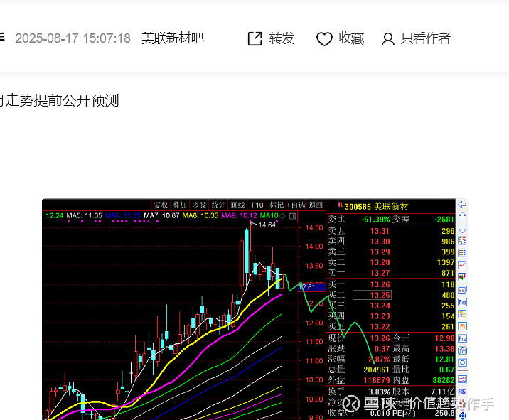Click the MA5: 11.65 indicator label
This screenshot has height=420, width=509.
point(84,215)
